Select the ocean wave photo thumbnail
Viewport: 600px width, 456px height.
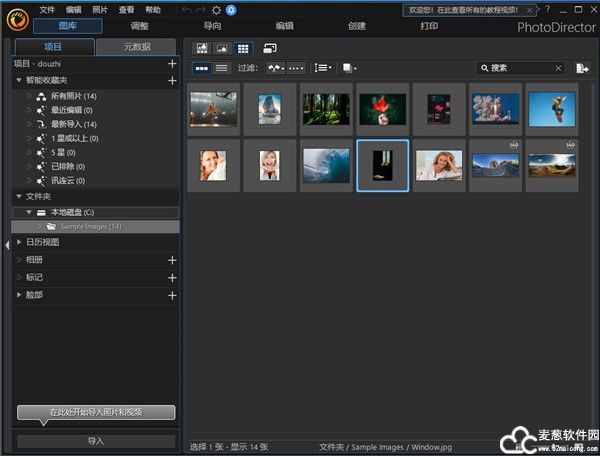(x=326, y=165)
